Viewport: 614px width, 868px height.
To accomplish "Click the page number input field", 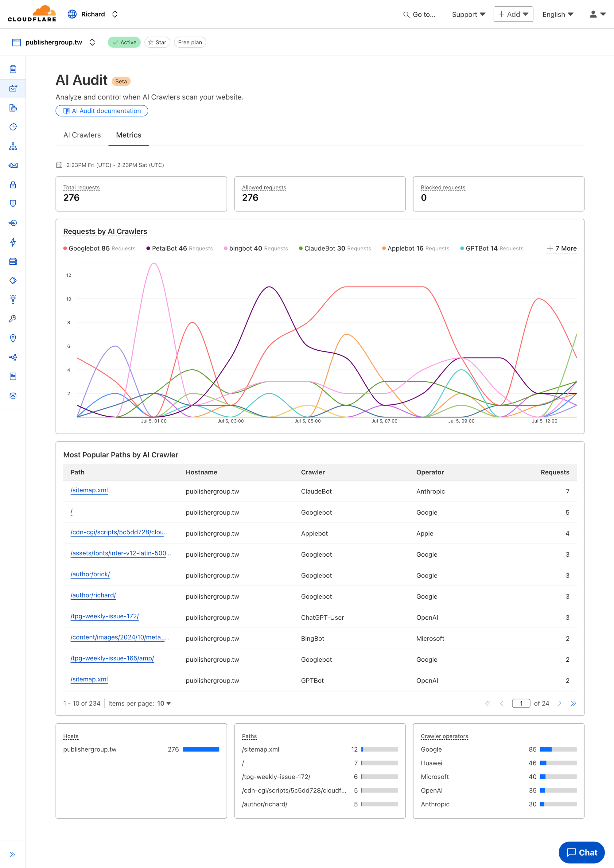I will click(x=521, y=703).
